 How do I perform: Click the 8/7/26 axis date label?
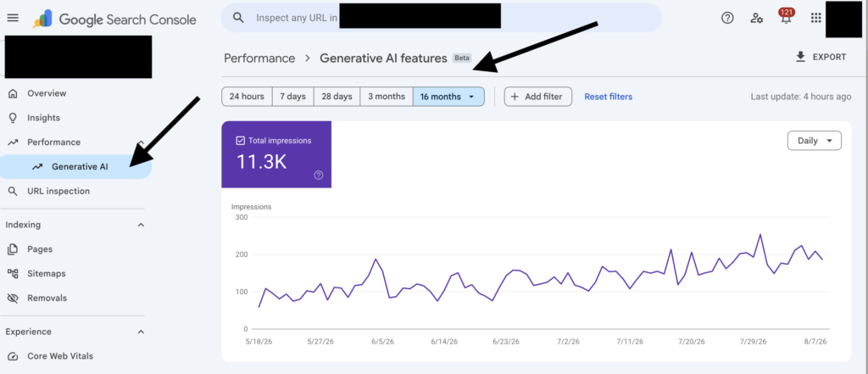point(816,342)
